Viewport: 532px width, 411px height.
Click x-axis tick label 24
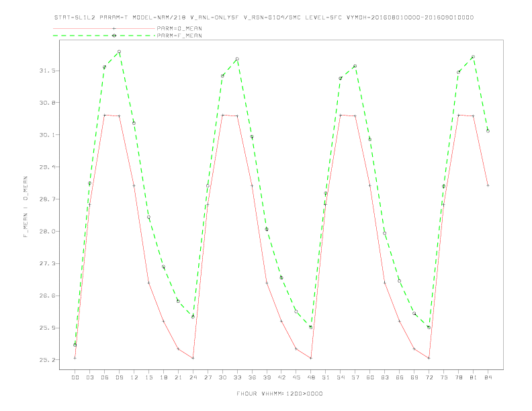point(193,377)
